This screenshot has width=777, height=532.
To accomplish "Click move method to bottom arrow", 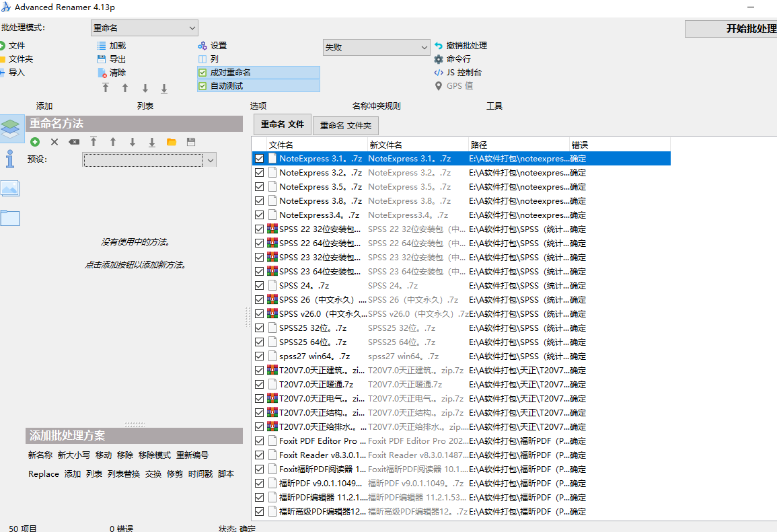I will (152, 142).
